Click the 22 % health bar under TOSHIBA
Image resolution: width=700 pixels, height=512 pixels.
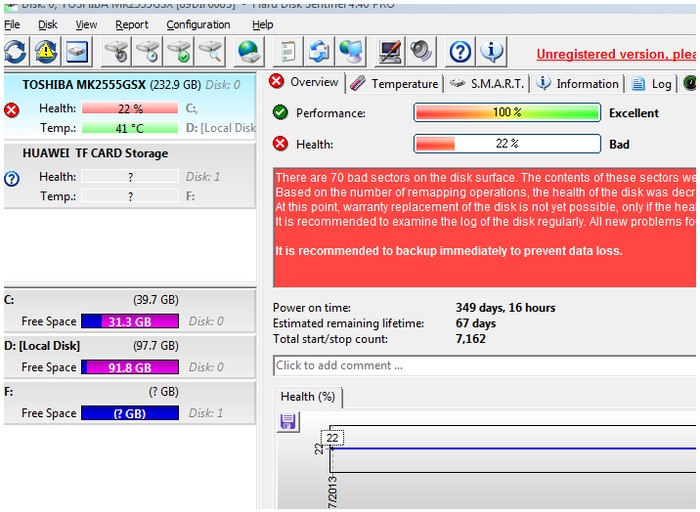[130, 108]
